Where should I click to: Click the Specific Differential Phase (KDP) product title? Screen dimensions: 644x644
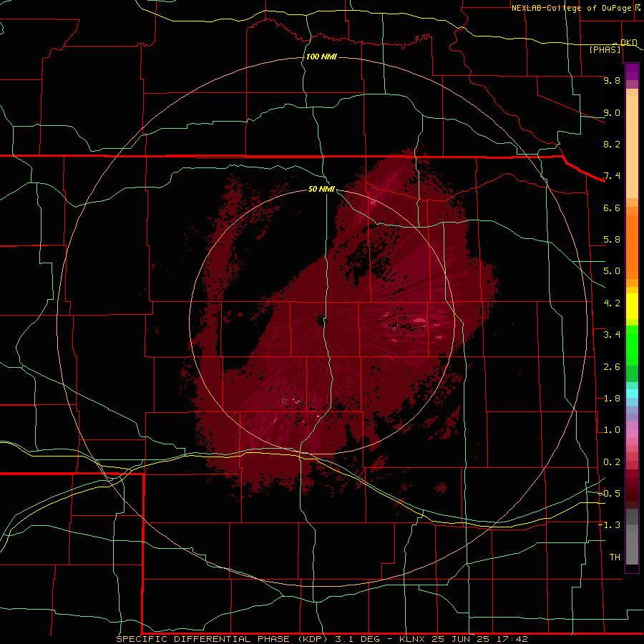point(223,639)
